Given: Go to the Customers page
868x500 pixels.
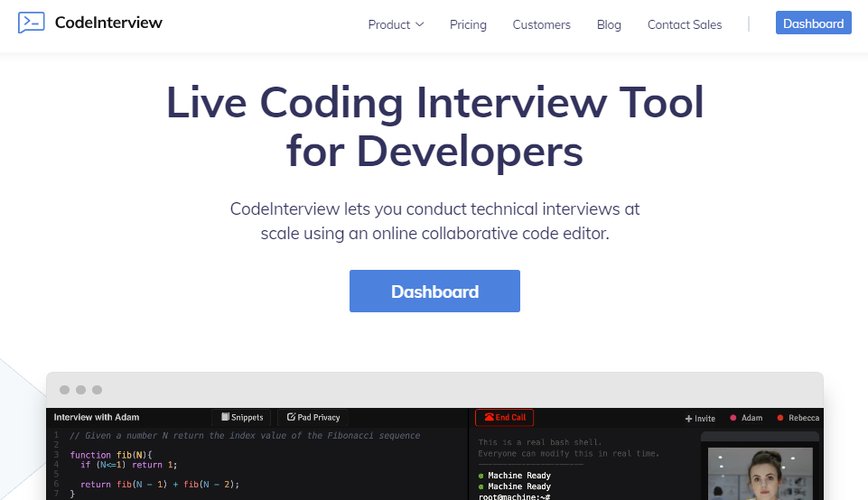Looking at the screenshot, I should [x=541, y=24].
